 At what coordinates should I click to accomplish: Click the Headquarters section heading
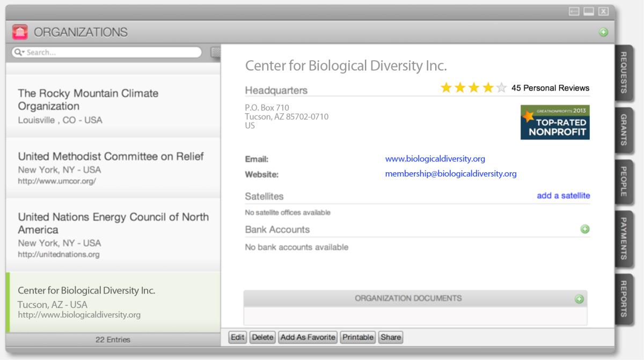[276, 90]
